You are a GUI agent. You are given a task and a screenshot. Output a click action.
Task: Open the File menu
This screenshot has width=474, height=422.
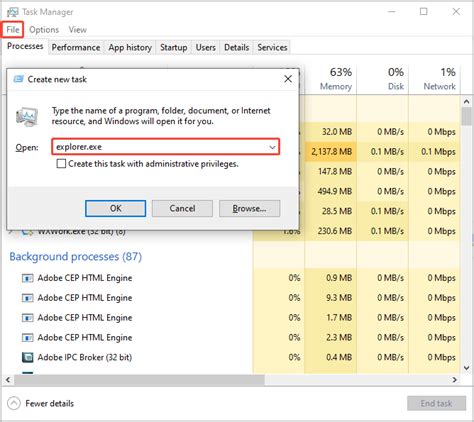coord(13,30)
